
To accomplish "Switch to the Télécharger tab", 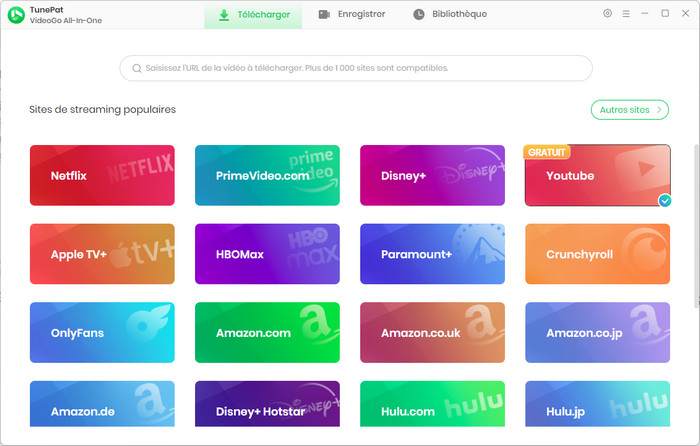I will tap(253, 15).
